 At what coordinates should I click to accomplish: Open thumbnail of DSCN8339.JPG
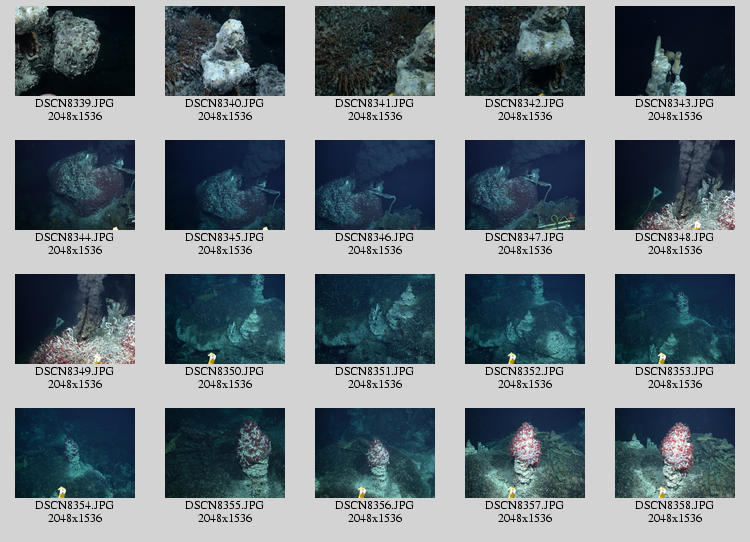tap(75, 51)
